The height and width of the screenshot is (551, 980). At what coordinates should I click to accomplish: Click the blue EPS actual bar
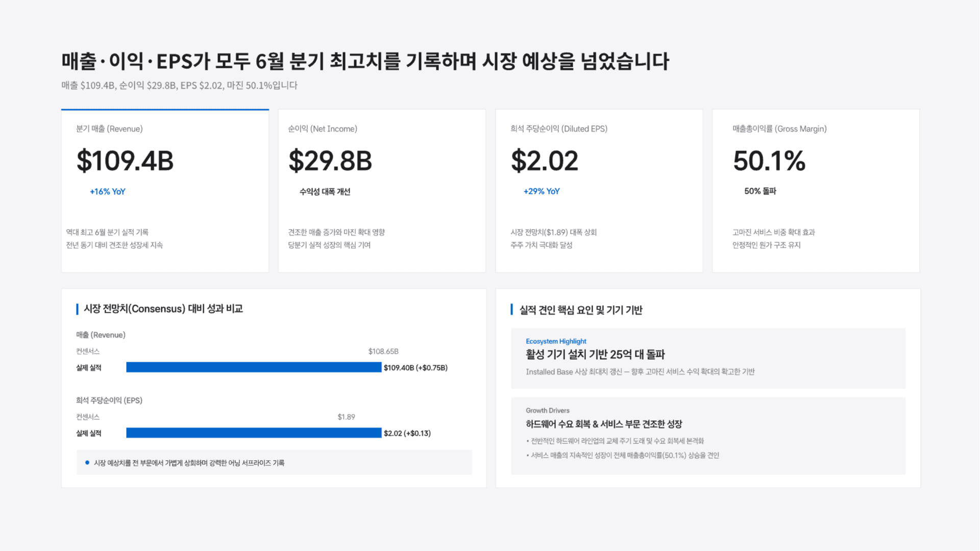[254, 433]
